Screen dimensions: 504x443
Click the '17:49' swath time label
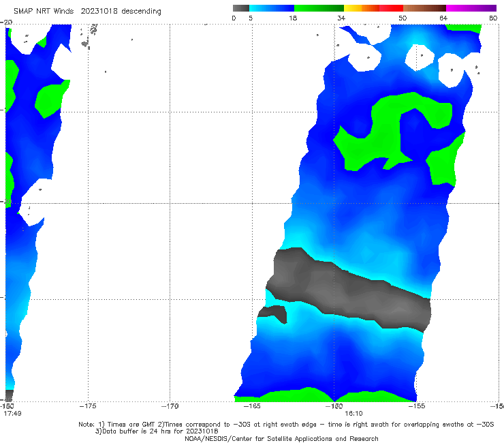[12, 414]
